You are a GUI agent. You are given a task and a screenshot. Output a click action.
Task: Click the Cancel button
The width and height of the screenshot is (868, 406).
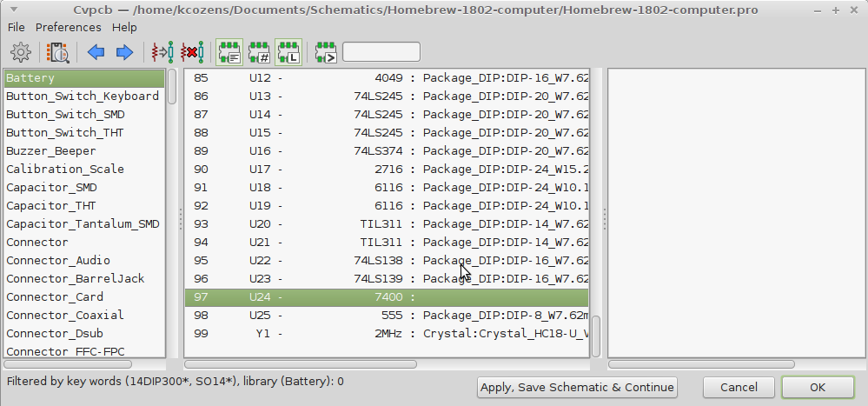tap(739, 387)
